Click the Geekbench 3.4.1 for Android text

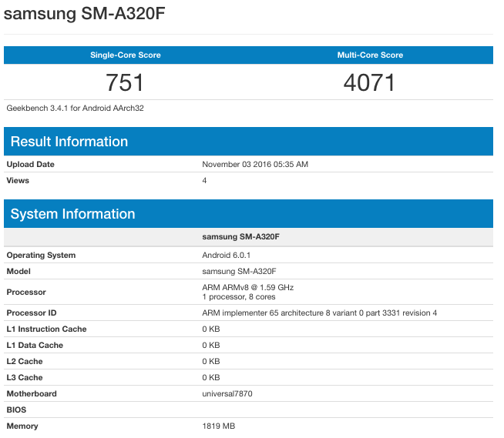pyautogui.click(x=75, y=109)
